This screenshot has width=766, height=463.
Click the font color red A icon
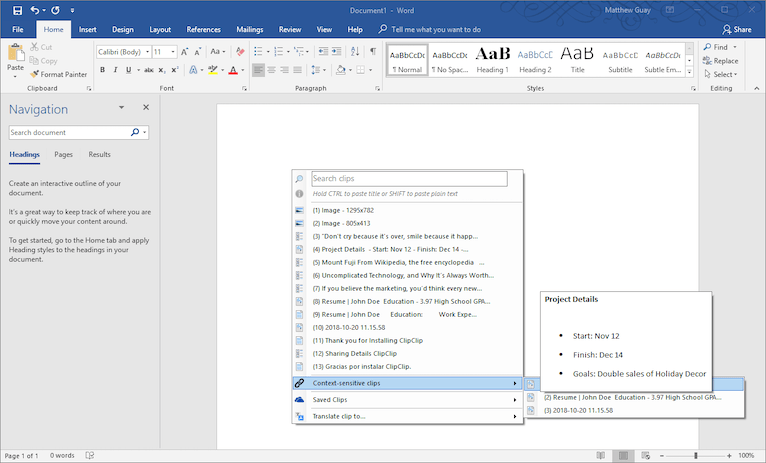click(x=232, y=70)
